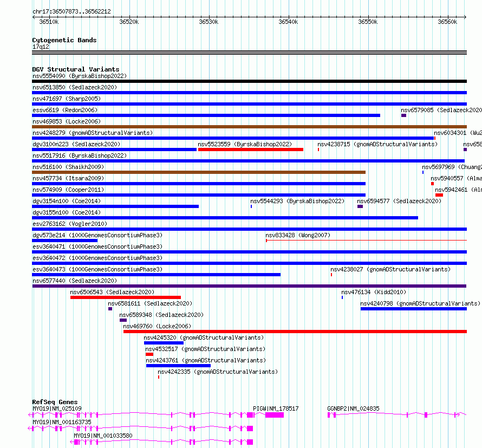The height and width of the screenshot is (448, 482).
Task: Select variant esv3640471 (1000GenomesConsortiumPhase3) label
Action: tap(97, 246)
